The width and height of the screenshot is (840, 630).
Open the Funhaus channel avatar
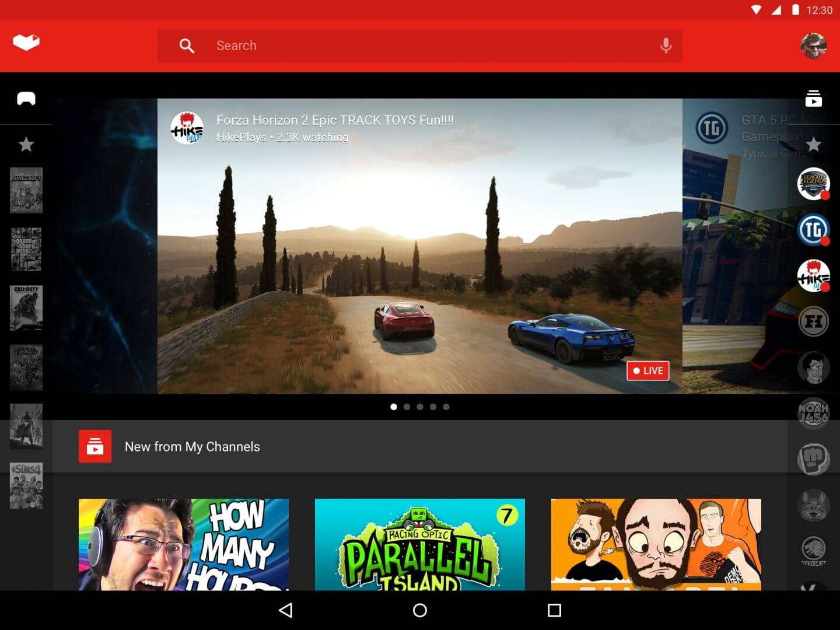tap(814, 321)
